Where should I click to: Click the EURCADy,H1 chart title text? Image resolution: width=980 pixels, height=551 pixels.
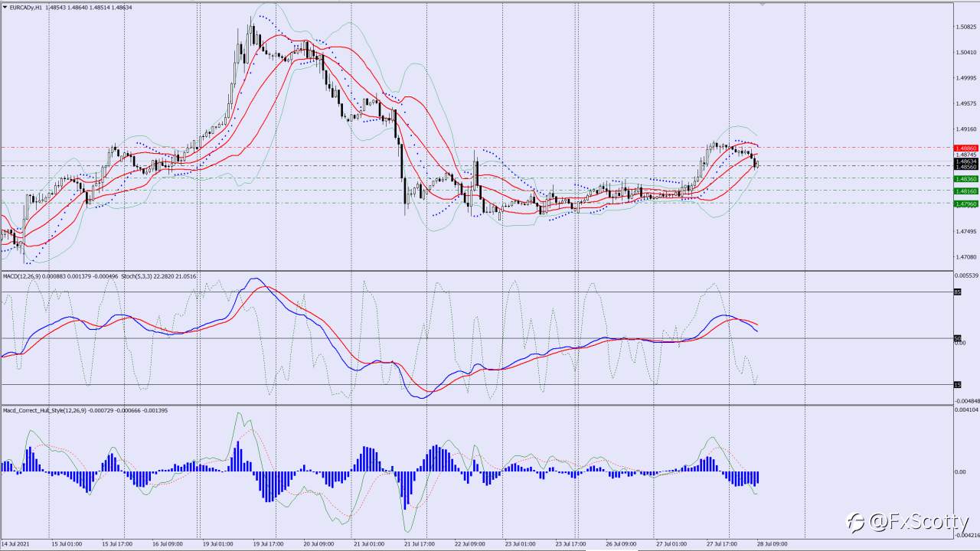click(x=24, y=8)
